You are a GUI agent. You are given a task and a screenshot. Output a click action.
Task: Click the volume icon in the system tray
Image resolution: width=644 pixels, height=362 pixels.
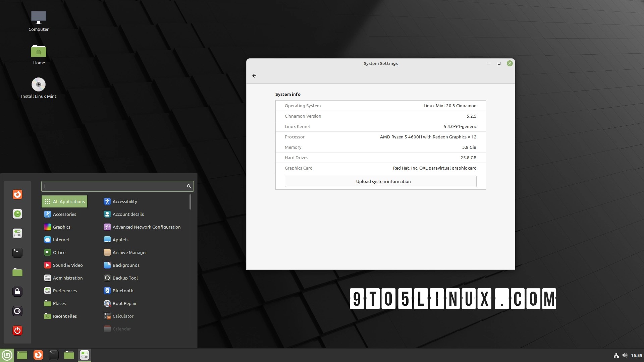point(625,356)
